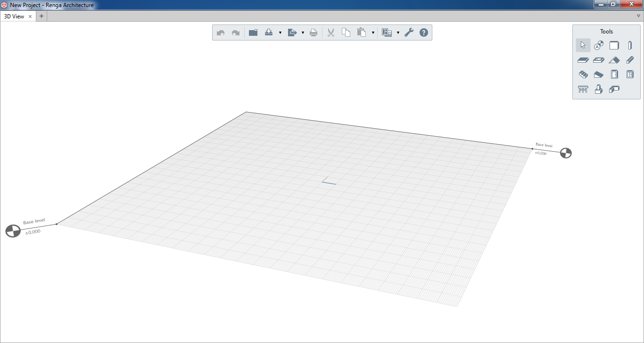Click the Cut scissors icon
This screenshot has height=343, width=644.
pyautogui.click(x=331, y=33)
